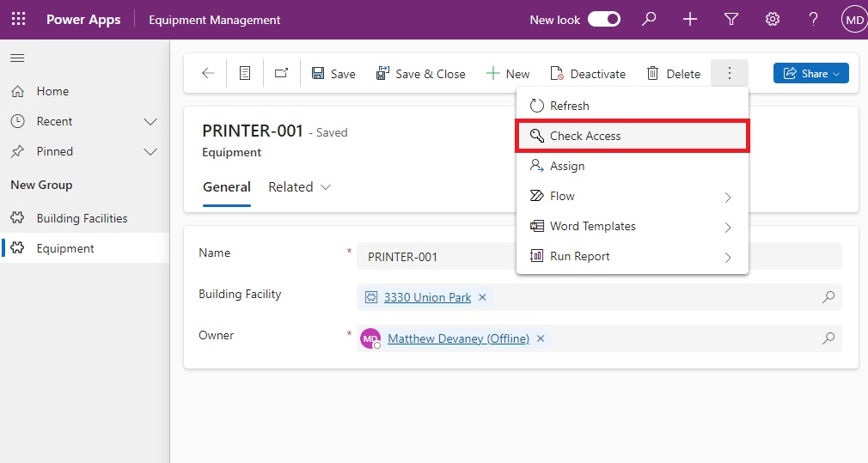Click Deactivate in the command bar

[x=588, y=74]
